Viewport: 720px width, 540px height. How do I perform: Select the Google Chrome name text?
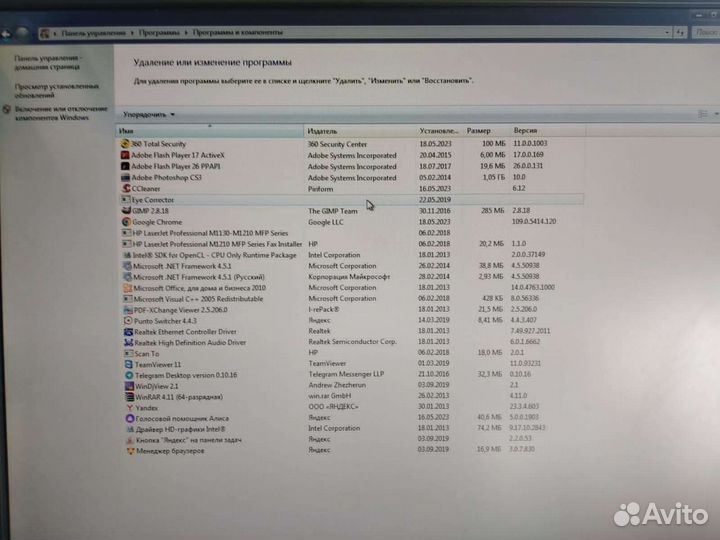coord(157,222)
